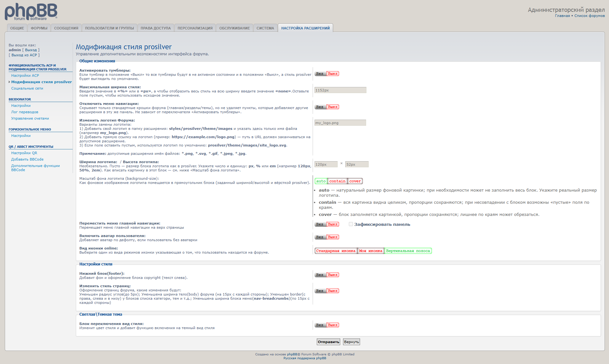Viewport: 609px width, 364px height.
Task: Switch to the 'Персонализация' tab
Action: pos(195,28)
